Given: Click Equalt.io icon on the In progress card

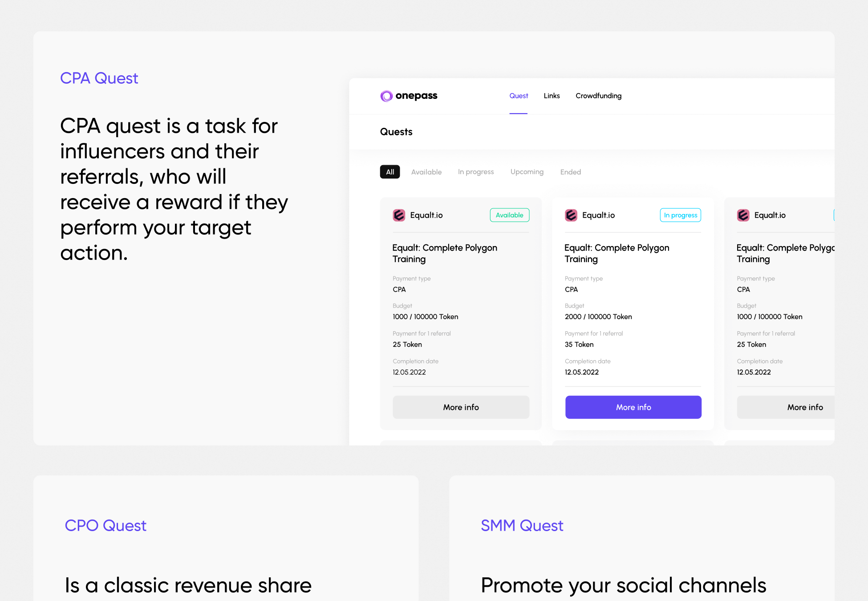Looking at the screenshot, I should pos(571,215).
